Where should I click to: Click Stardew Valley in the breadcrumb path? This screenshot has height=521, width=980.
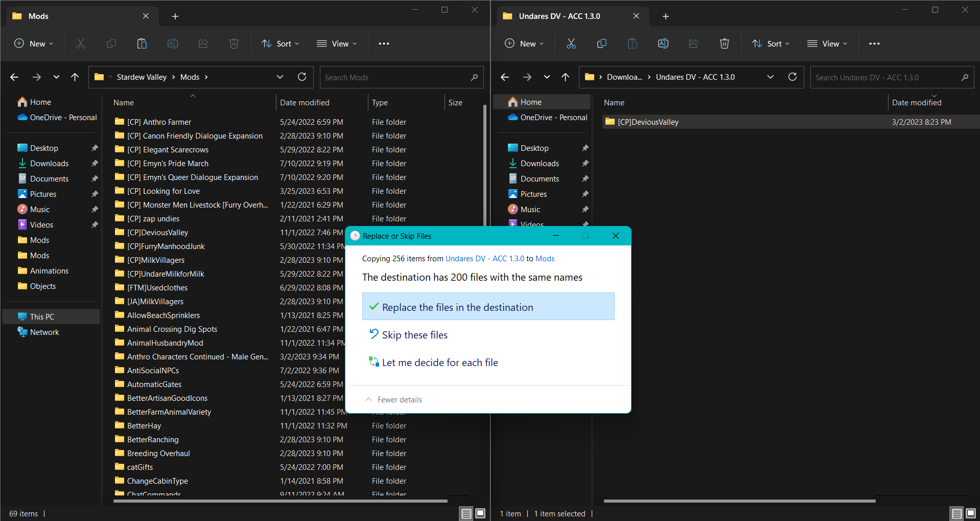click(x=142, y=77)
